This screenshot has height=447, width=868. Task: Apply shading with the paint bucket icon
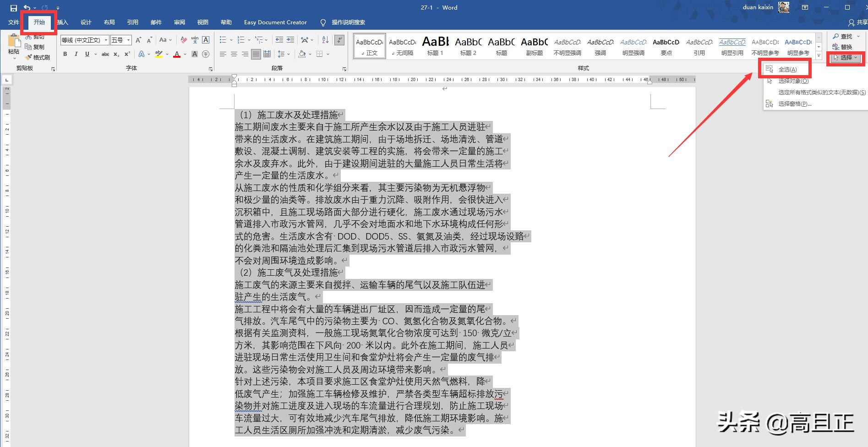(x=302, y=54)
